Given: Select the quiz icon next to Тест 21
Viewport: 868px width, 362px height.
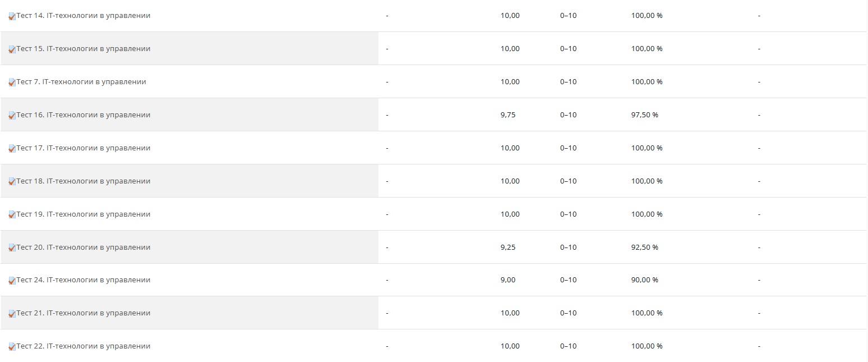Looking at the screenshot, I should pyautogui.click(x=12, y=314).
